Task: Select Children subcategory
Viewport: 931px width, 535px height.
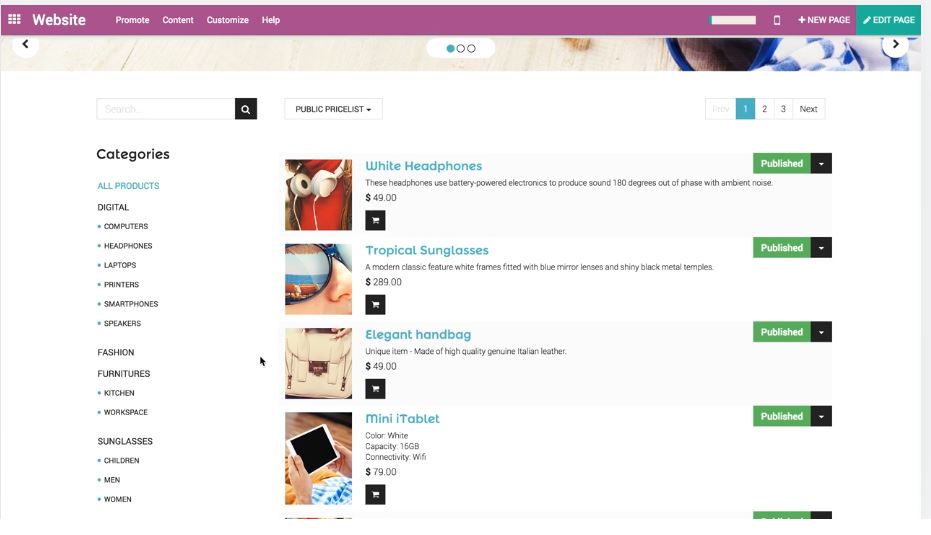Action: pyautogui.click(x=121, y=461)
